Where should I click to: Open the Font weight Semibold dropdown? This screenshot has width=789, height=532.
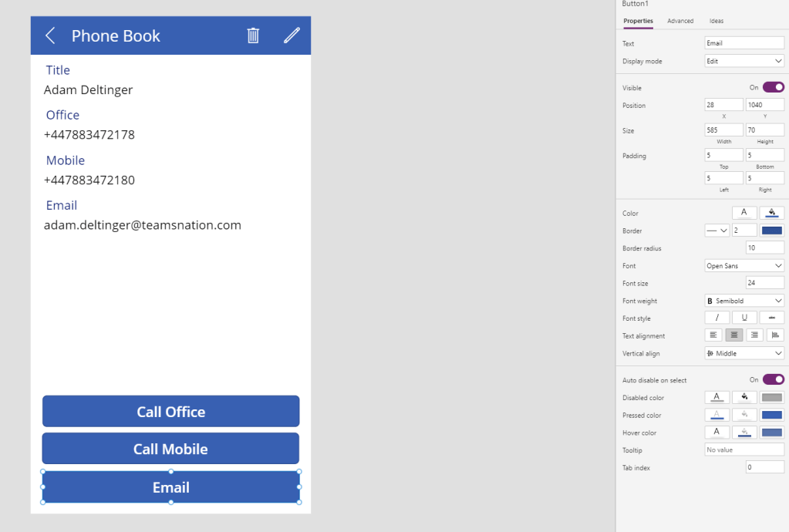744,301
